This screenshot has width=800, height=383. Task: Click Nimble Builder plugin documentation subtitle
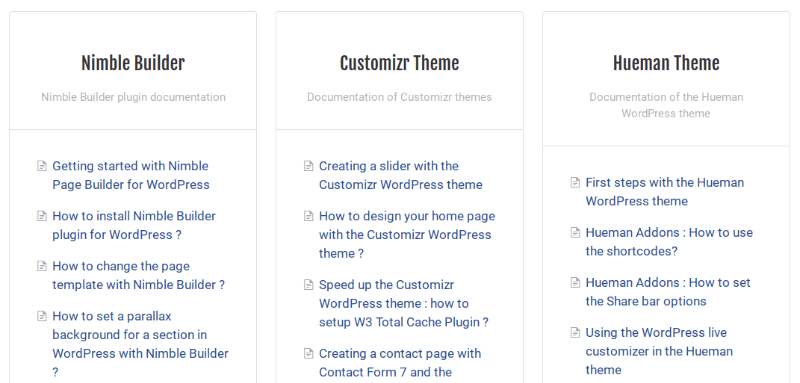pos(133,97)
